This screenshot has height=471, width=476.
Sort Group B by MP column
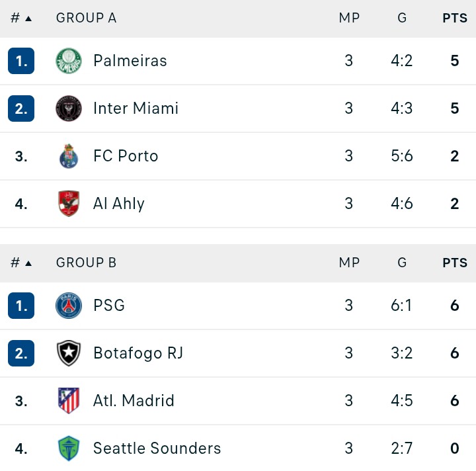coord(349,263)
